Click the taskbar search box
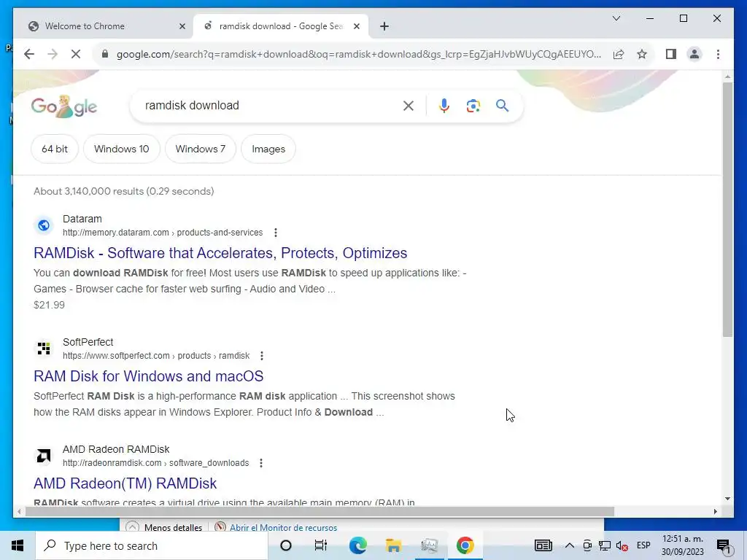 [x=152, y=545]
